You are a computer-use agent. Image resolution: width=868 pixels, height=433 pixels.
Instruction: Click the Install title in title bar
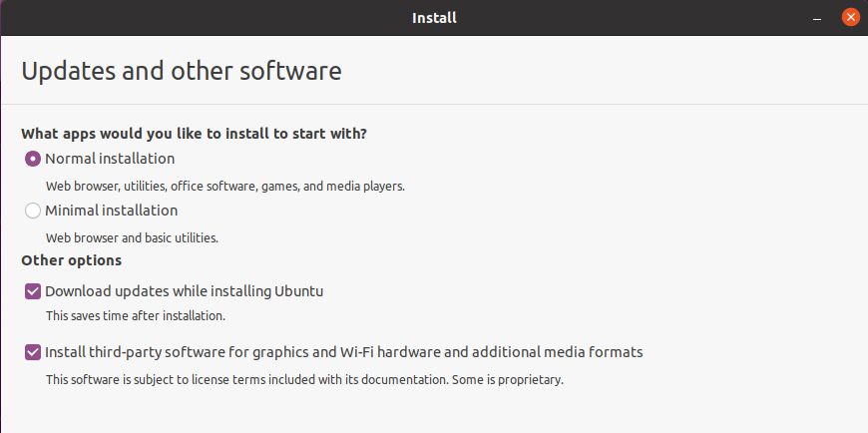[434, 17]
